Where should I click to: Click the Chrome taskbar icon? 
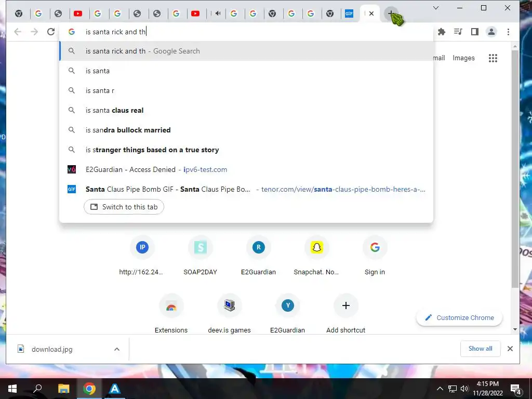(89, 389)
